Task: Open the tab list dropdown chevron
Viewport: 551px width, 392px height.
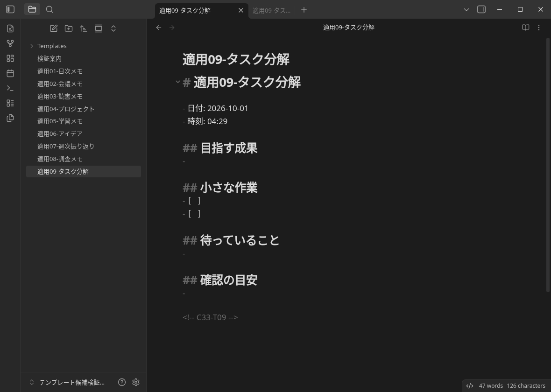Action: point(466,10)
